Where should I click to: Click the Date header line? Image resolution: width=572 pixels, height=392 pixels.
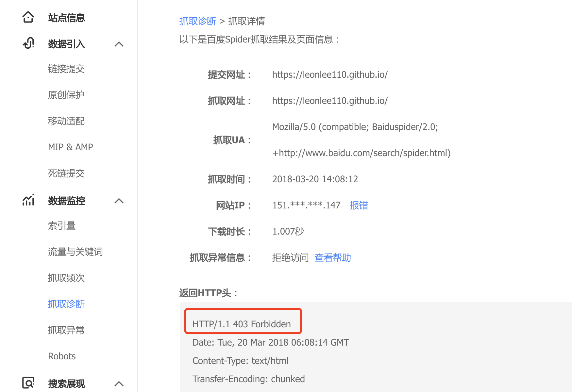click(x=271, y=342)
